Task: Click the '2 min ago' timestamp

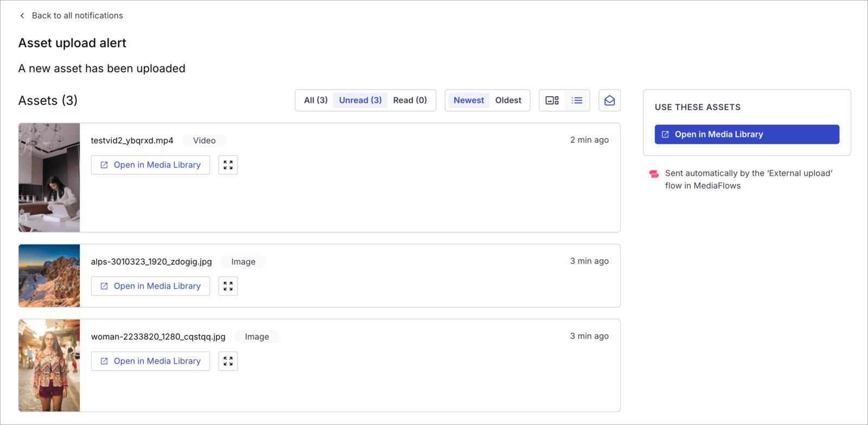Action: tap(589, 140)
